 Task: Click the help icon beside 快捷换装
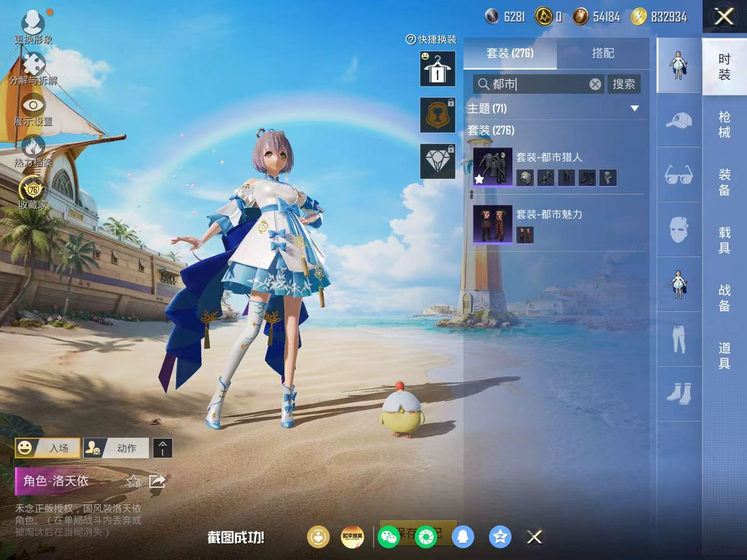(x=410, y=39)
